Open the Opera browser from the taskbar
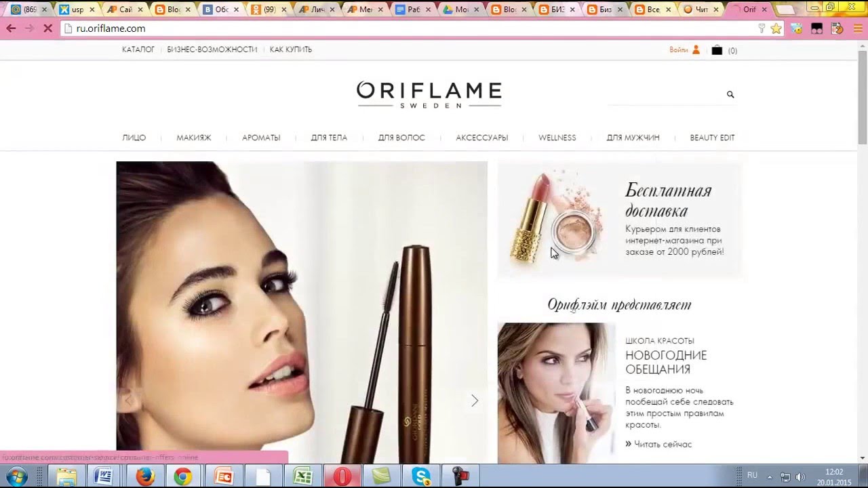The height and width of the screenshot is (488, 868). click(x=342, y=476)
